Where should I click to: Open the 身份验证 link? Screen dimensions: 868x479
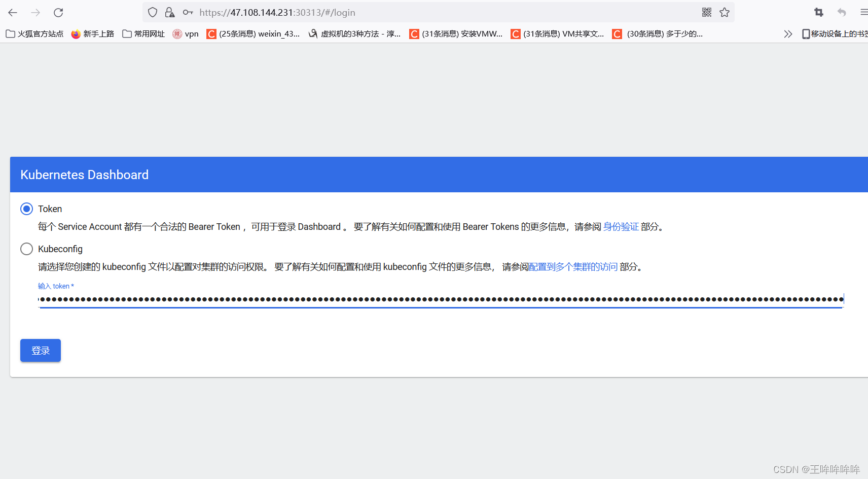pyautogui.click(x=621, y=227)
